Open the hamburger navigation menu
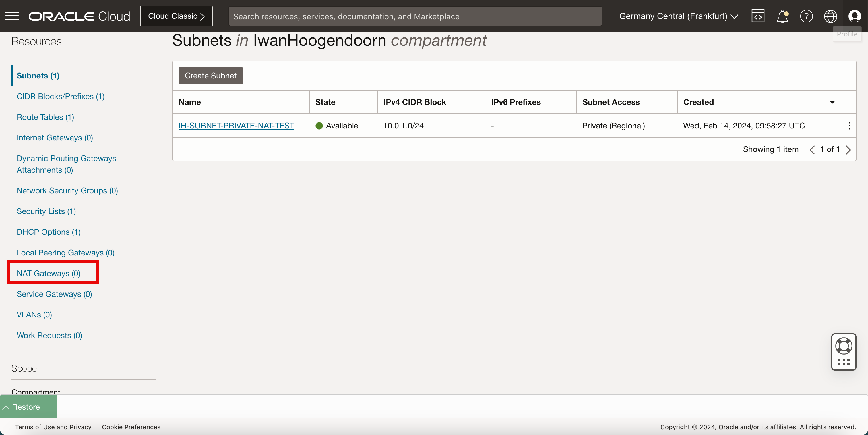Screen dimensions: 868x435 click(12, 16)
